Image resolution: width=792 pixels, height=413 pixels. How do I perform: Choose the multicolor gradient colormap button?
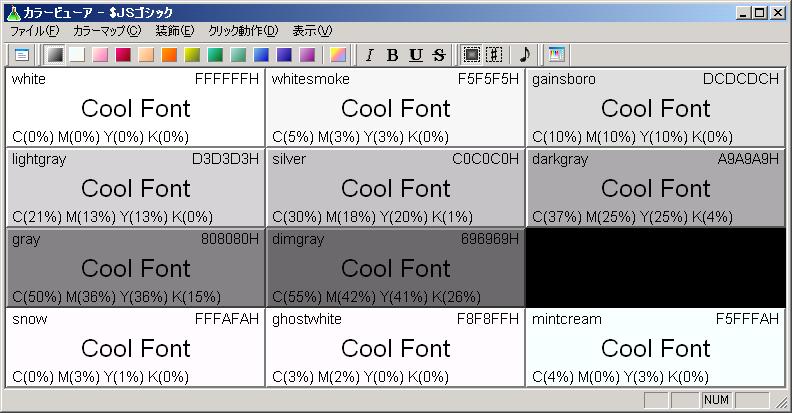click(338, 55)
